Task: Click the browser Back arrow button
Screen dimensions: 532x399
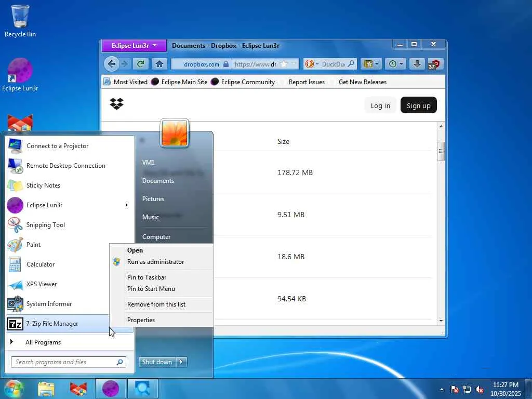Action: tap(111, 64)
